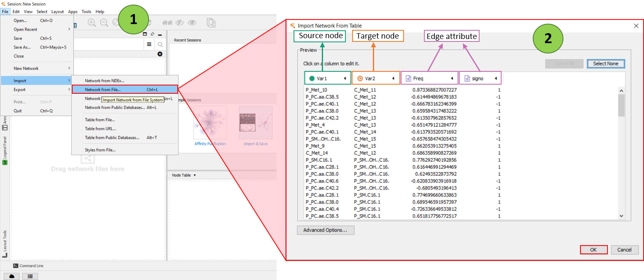Click the search magnifier in the Network panel
The image size is (644, 280).
pyautogui.click(x=160, y=44)
